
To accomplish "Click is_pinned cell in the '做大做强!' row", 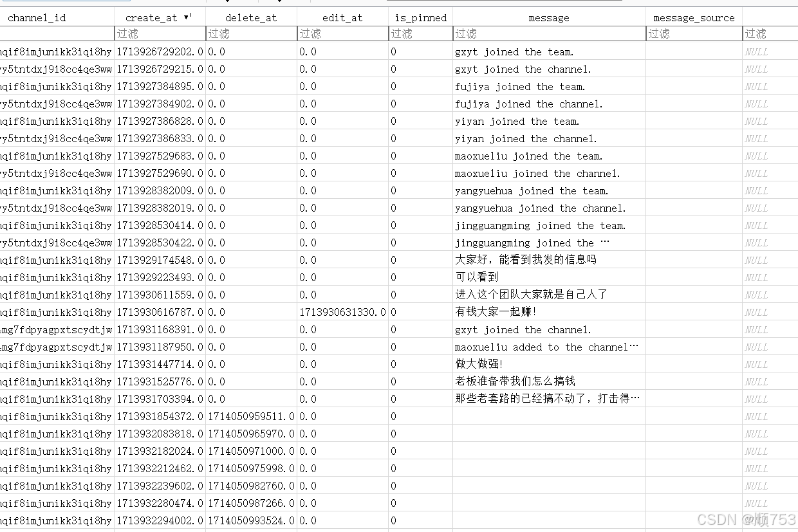I will click(420, 364).
